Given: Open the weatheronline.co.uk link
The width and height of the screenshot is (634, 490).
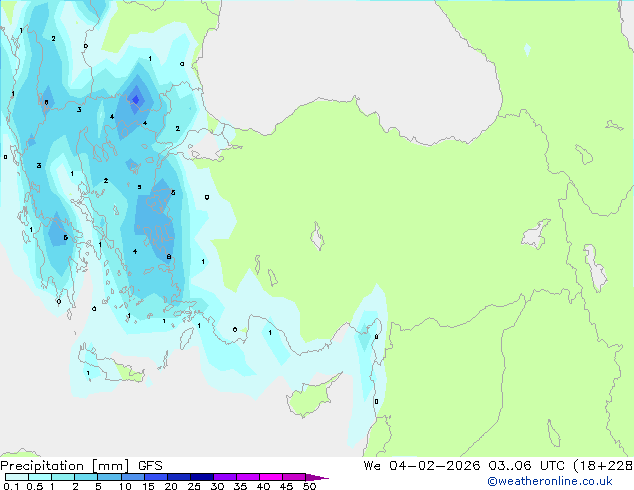Looking at the screenshot, I should click(550, 481).
